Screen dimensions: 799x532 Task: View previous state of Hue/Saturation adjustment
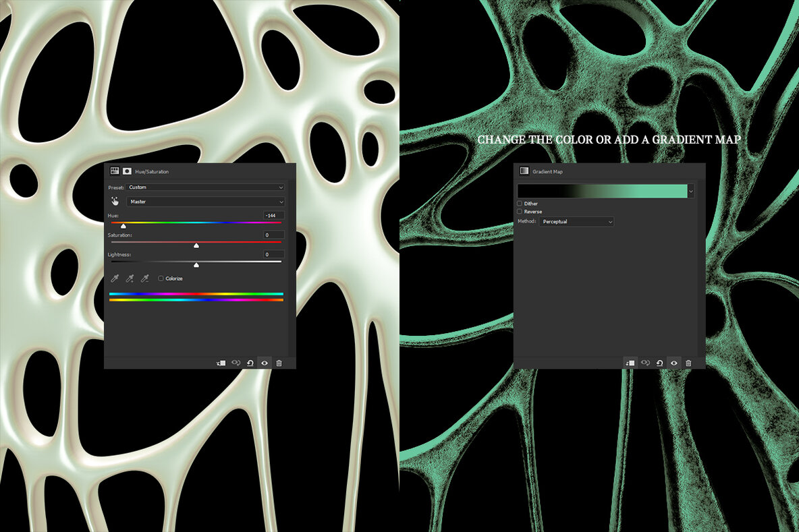(x=236, y=362)
